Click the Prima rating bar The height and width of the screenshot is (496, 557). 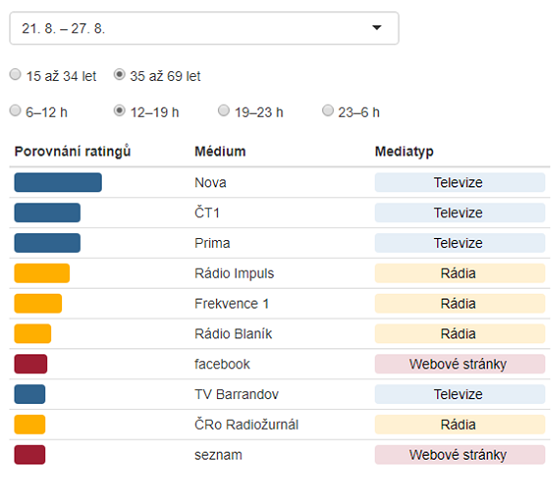pos(47,243)
